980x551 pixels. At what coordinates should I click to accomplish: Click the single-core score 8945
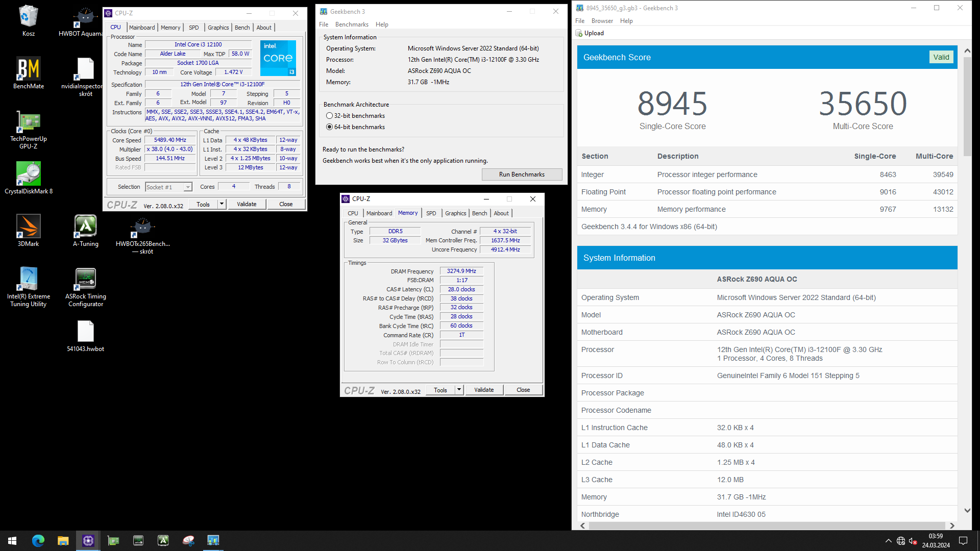pos(672,104)
